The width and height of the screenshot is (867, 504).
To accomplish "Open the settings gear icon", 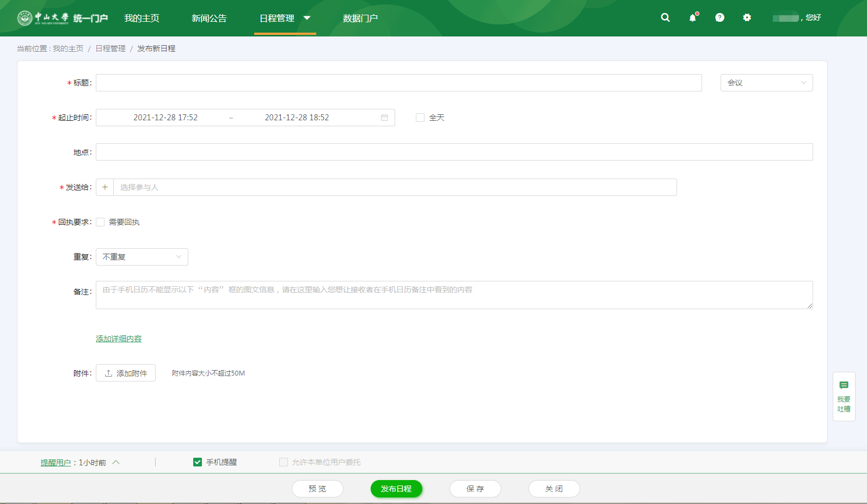I will 747,17.
